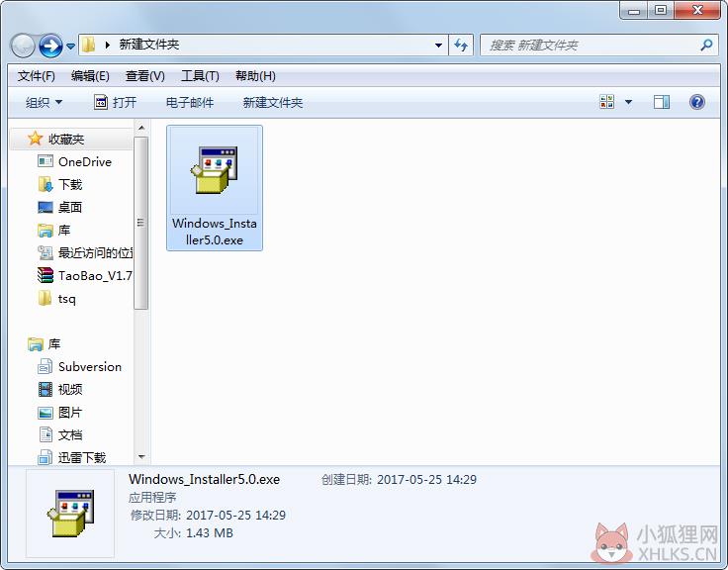Click the 库 shortcut under favorites
Screen dimensions: 728x570
[x=53, y=230]
